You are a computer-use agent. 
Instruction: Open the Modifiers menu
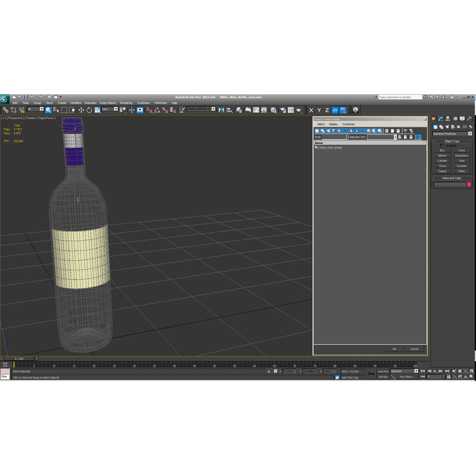tap(76, 103)
